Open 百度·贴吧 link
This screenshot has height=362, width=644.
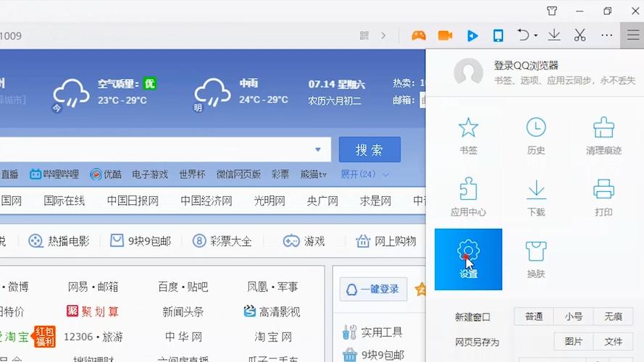point(183,287)
